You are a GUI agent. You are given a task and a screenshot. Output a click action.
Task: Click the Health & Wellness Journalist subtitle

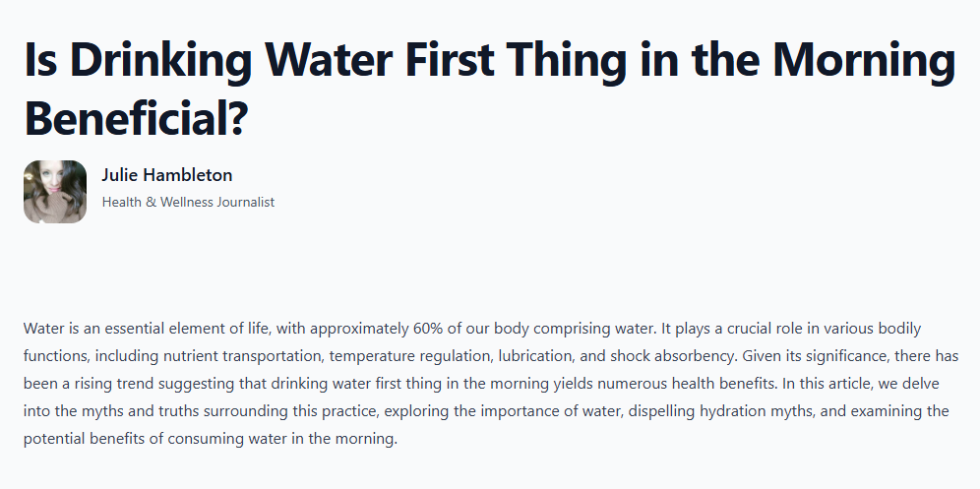pos(188,202)
